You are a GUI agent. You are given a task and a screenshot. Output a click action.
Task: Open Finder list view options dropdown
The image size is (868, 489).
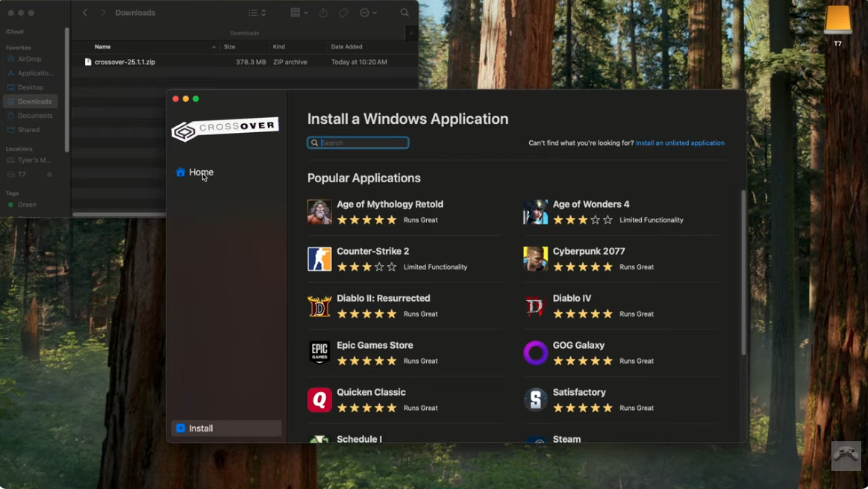(x=257, y=13)
